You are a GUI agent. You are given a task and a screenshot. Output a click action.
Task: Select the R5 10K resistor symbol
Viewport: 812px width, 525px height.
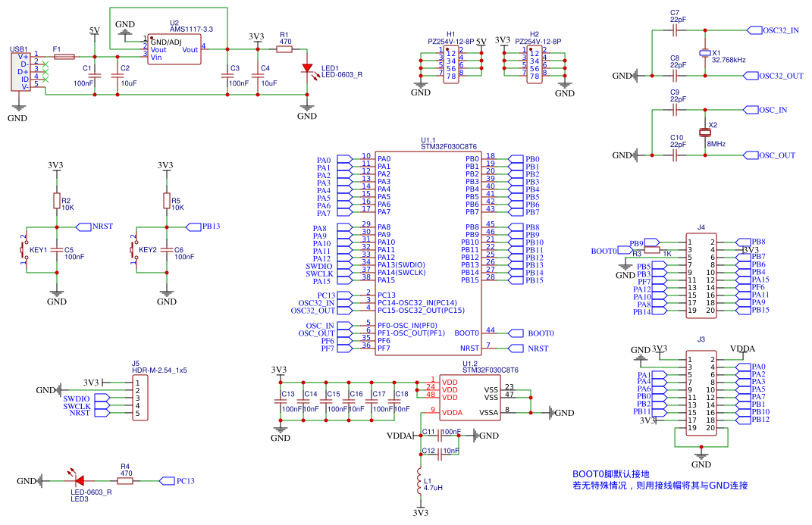pyautogui.click(x=167, y=202)
